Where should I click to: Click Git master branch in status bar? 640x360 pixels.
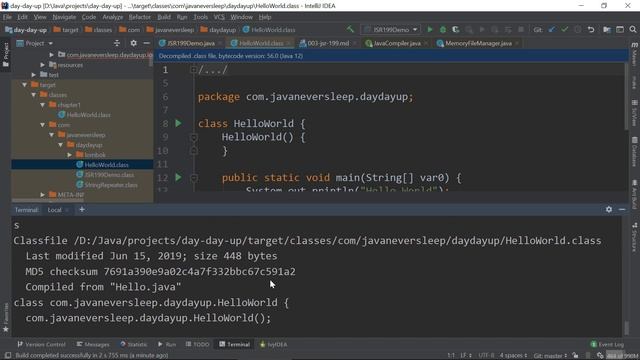click(550, 356)
